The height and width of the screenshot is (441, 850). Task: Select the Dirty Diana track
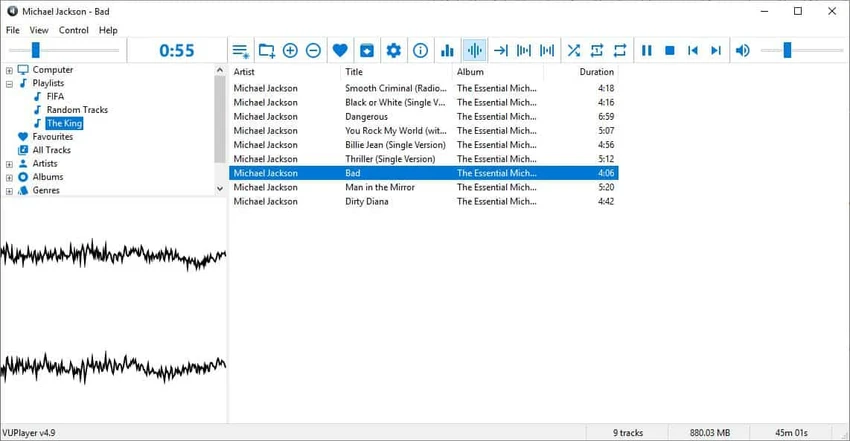tap(424, 201)
